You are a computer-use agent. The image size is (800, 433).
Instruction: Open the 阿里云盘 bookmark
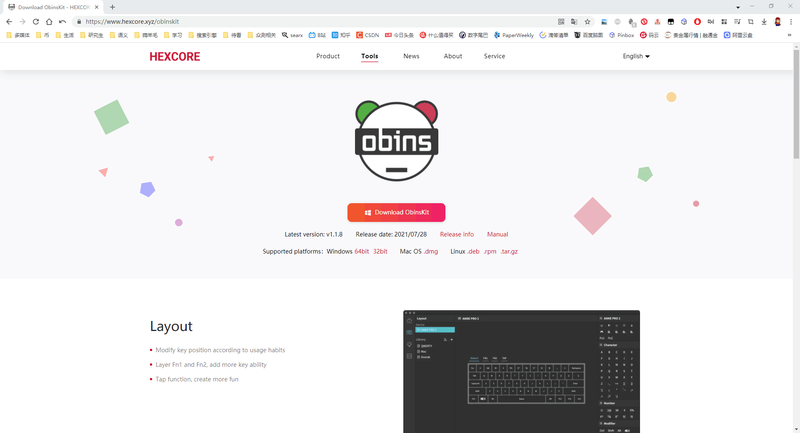(738, 35)
